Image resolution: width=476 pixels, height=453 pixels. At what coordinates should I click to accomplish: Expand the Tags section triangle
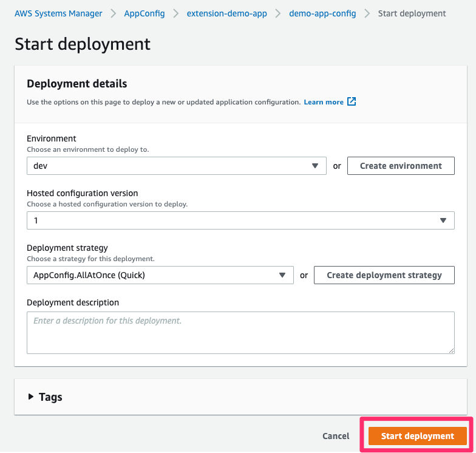pos(31,397)
